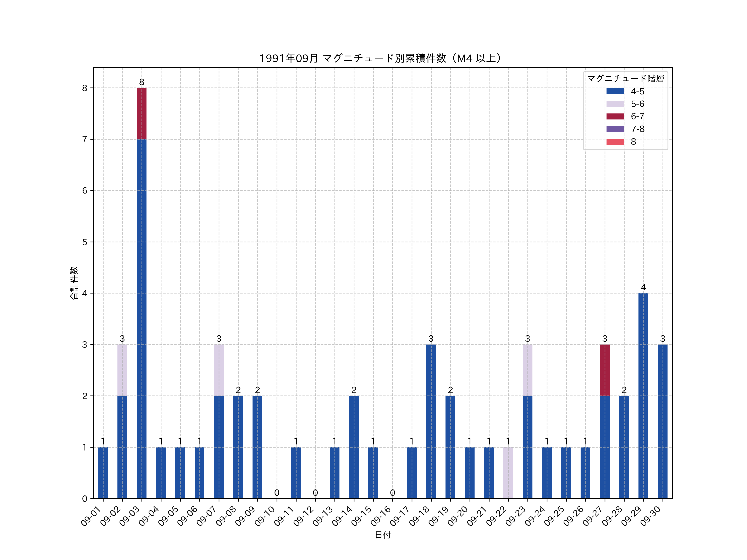Click the value label 8 above 09-03
Screen dimensions: 747x560
coord(142,82)
